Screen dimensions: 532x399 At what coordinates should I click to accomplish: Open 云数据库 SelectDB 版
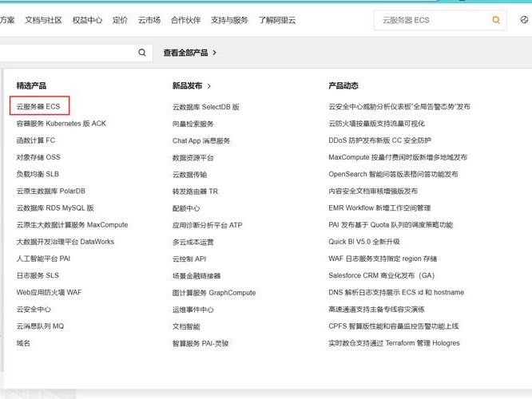206,107
